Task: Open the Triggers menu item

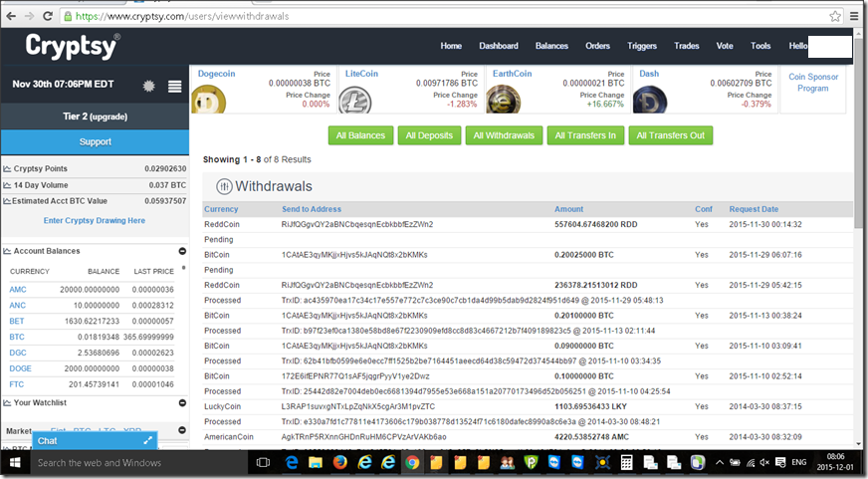Action: [642, 46]
